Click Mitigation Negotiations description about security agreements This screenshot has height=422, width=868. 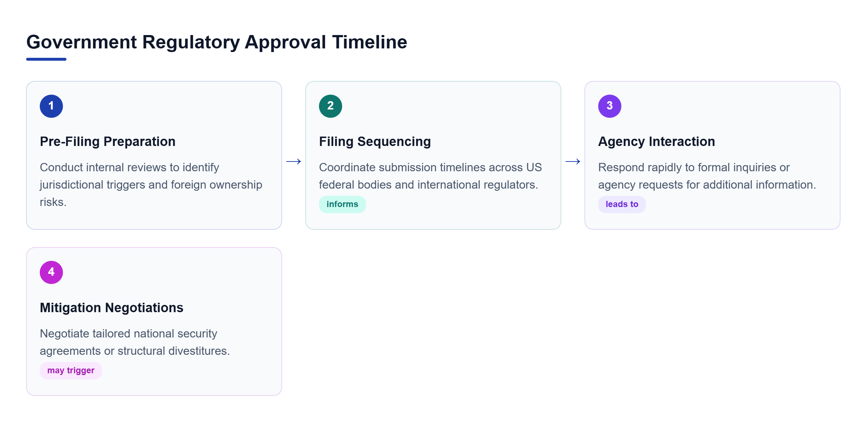135,342
